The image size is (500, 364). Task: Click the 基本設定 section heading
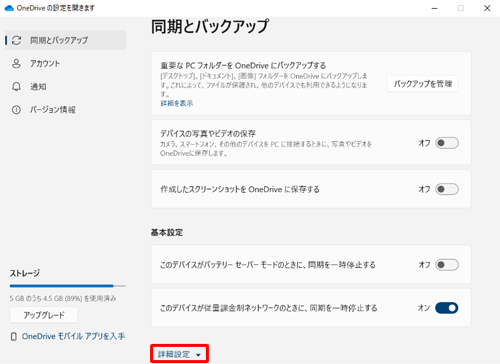167,232
